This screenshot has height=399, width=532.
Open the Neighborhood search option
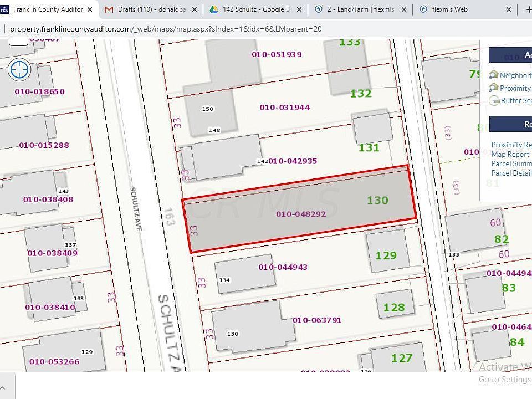pos(515,75)
